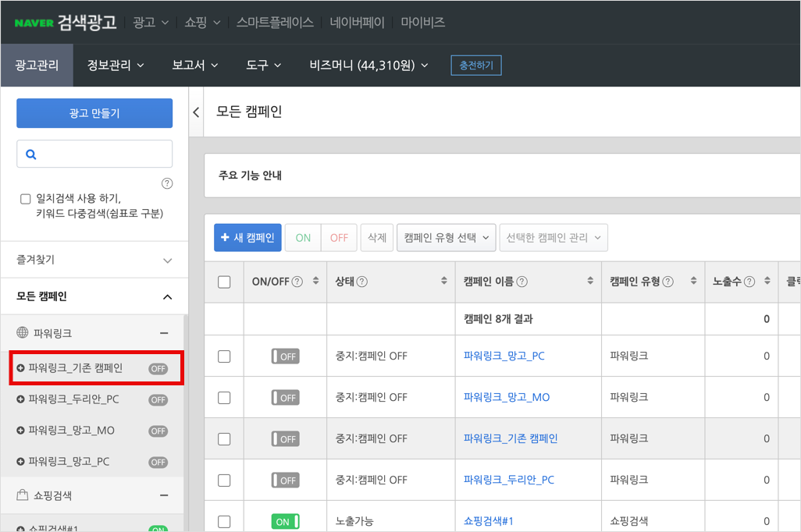Open help icon next to 상태 column header

point(362,282)
